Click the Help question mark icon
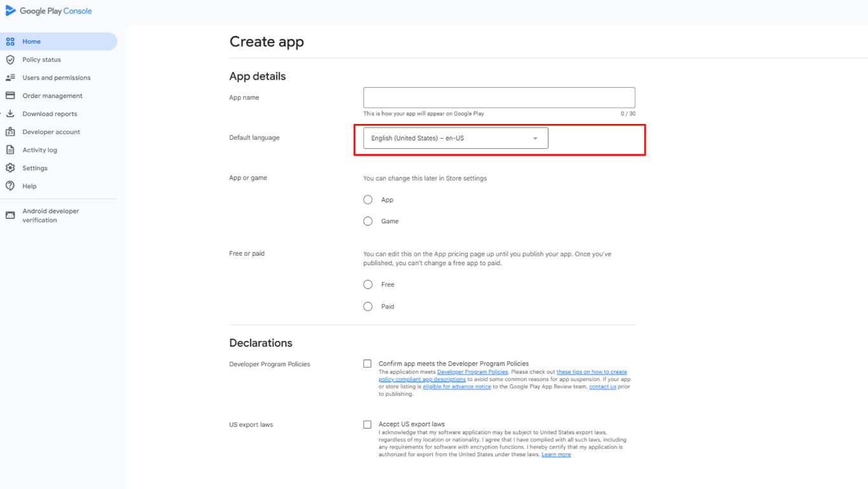 coord(10,186)
